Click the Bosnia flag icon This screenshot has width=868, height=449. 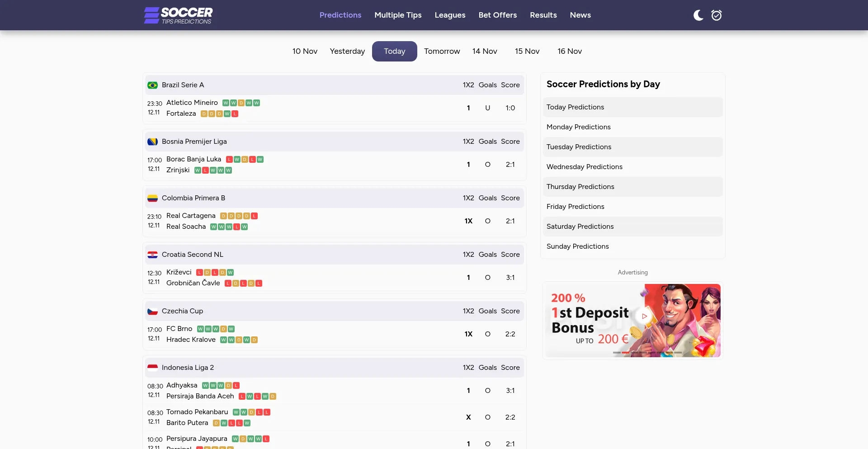[152, 142]
